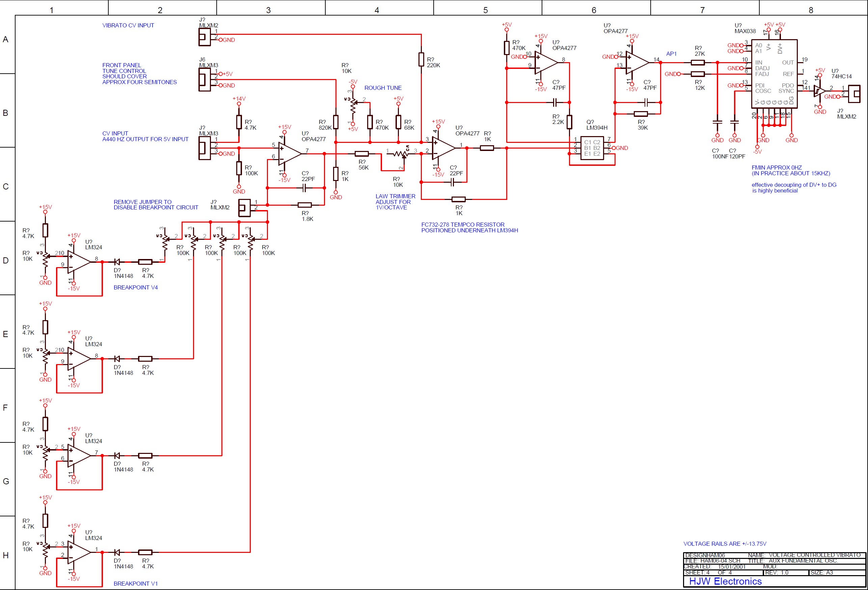
Task: Click column header number 5
Action: coord(485,10)
